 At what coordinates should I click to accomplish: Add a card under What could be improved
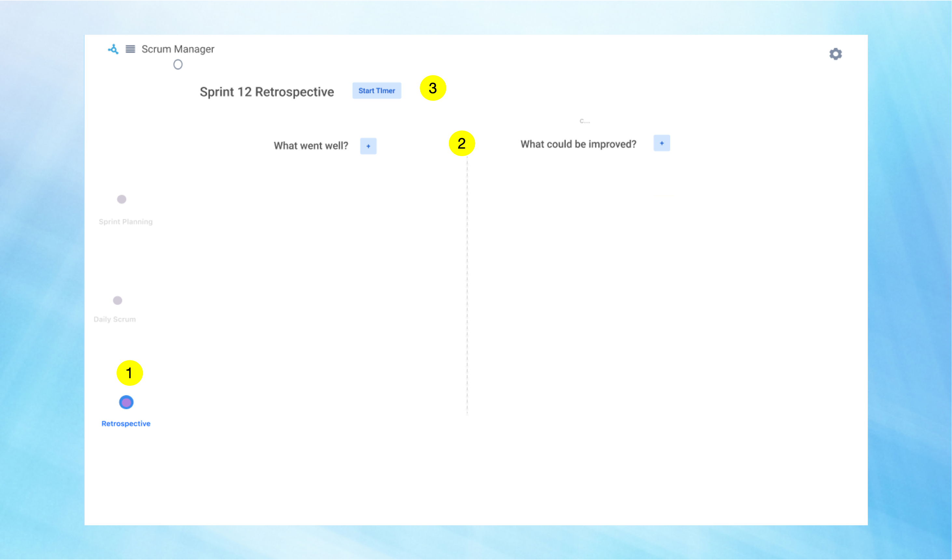point(661,143)
